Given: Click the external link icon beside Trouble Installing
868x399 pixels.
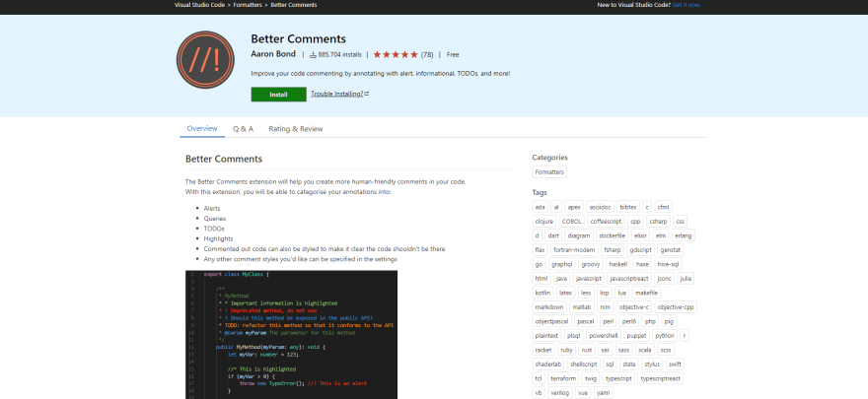Looking at the screenshot, I should click(367, 94).
